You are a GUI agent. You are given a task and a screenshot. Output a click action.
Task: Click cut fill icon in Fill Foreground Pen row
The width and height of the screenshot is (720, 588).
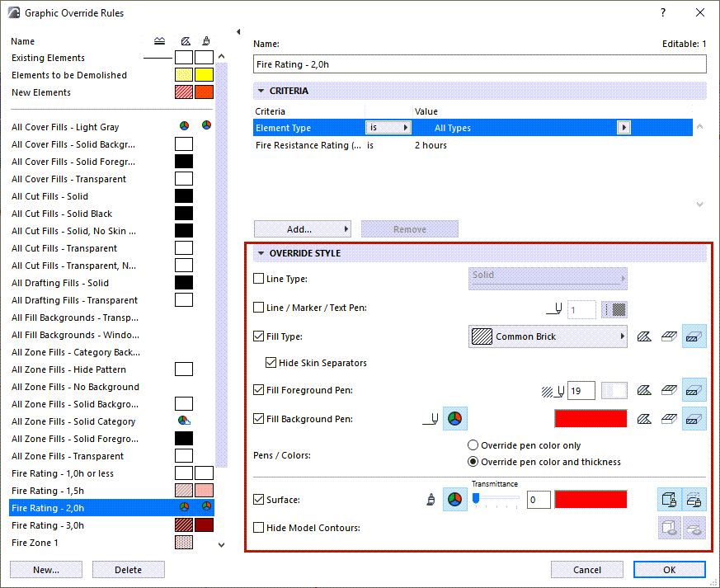644,390
